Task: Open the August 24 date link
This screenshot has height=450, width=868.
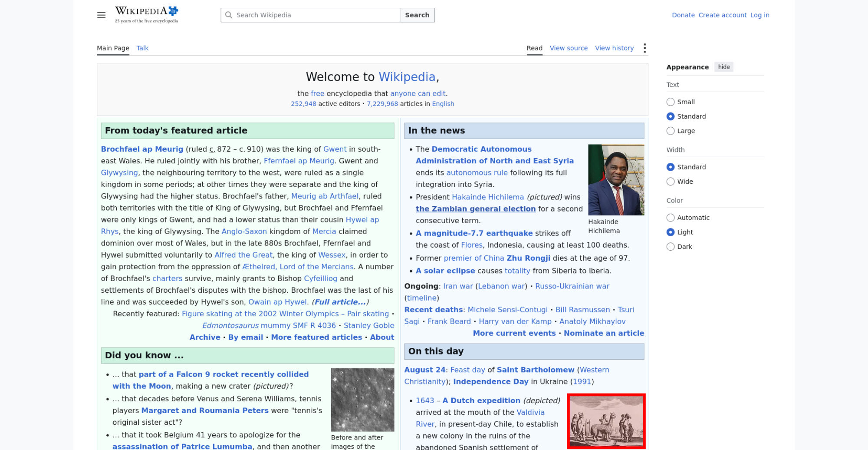Action: [x=425, y=370]
